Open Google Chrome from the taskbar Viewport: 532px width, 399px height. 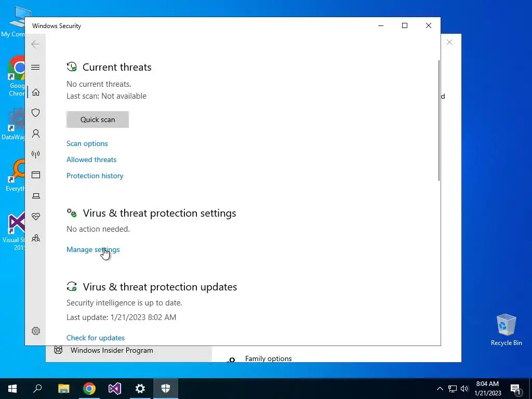89,389
